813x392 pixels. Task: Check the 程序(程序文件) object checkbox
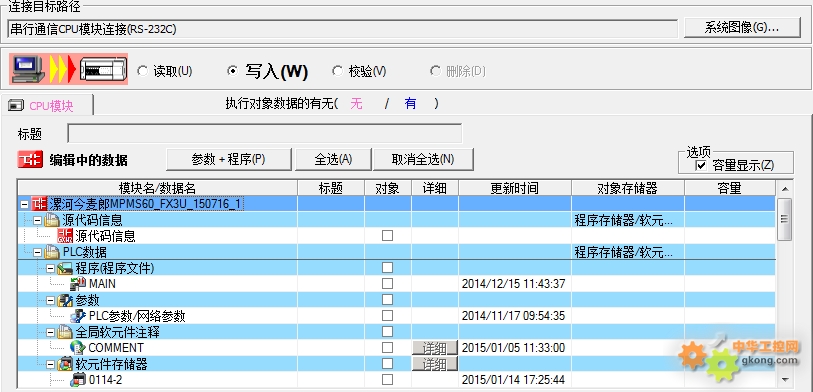click(x=387, y=268)
